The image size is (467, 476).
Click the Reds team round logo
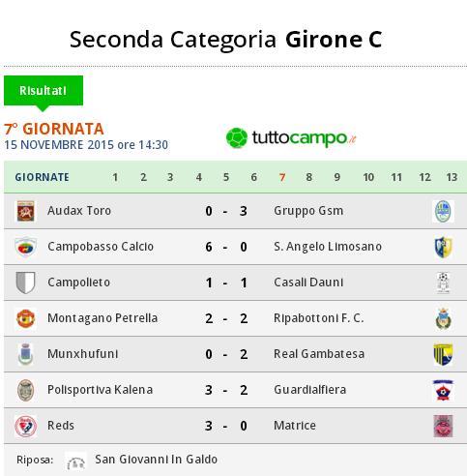tap(26, 426)
